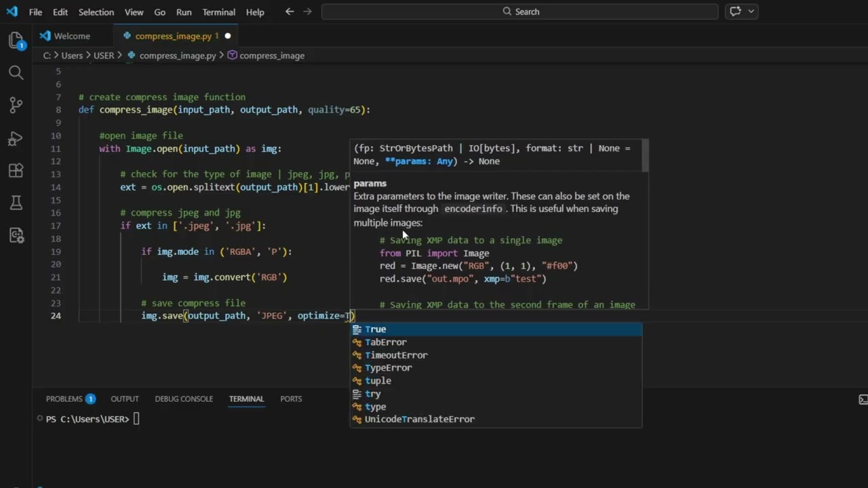Open the Terminal menu
Screen dimensions: 868x488
218,12
